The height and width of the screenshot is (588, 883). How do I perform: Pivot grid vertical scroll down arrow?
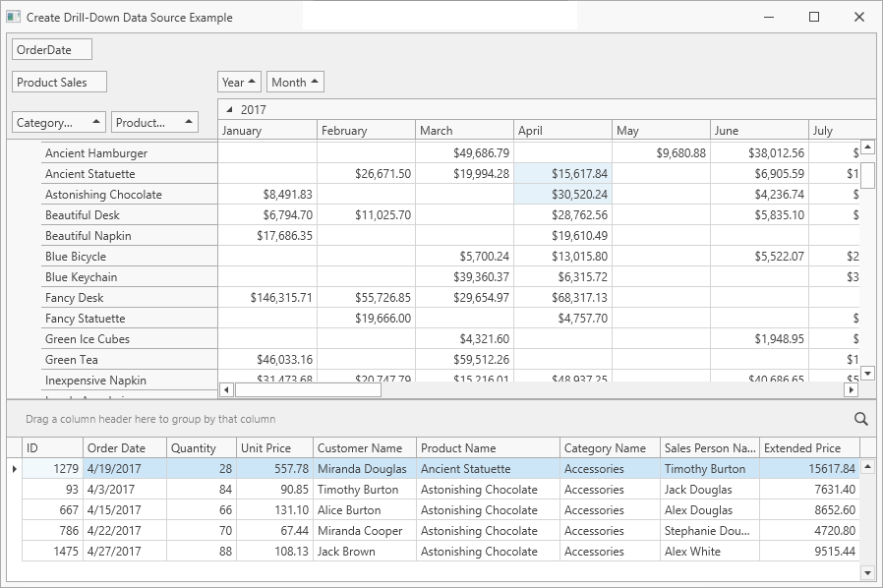[868, 373]
